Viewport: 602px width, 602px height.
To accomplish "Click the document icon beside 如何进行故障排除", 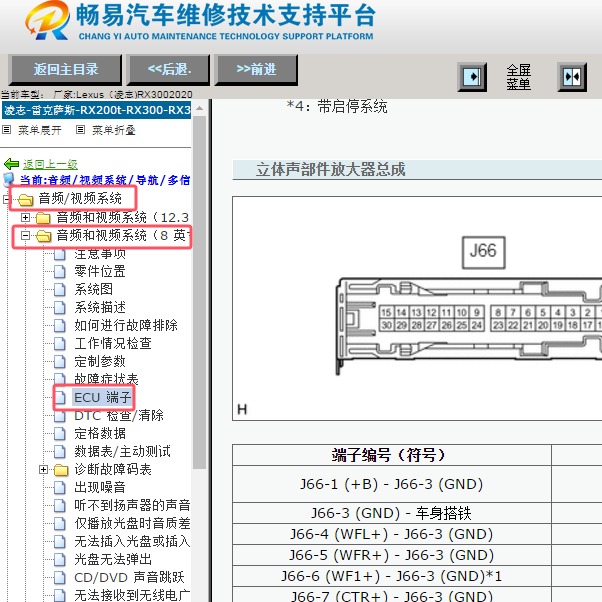I will click(60, 326).
